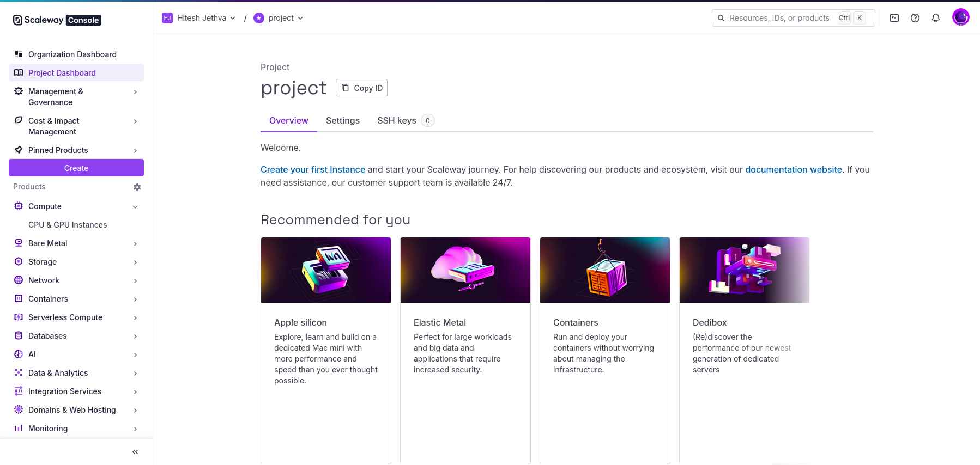Expand Management & Governance chevron

click(135, 92)
